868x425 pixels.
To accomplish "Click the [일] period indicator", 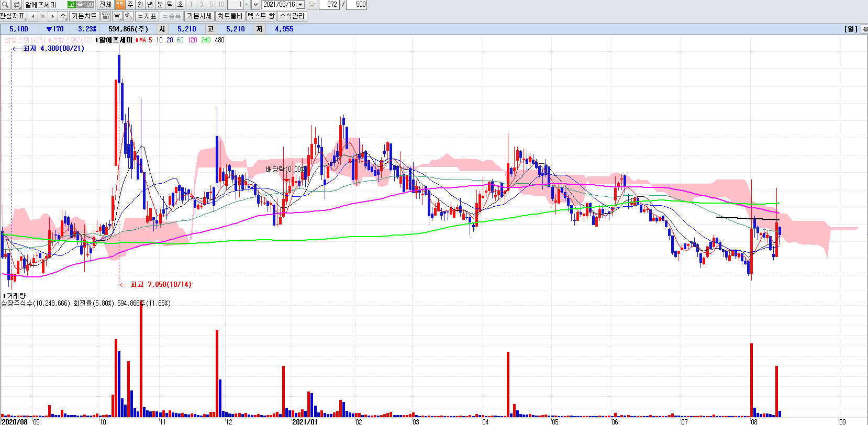I will coord(851,29).
